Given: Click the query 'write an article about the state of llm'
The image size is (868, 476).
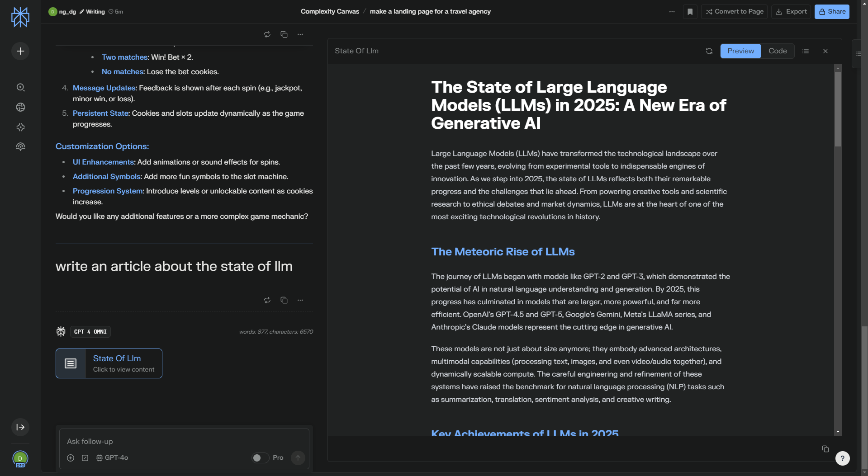Looking at the screenshot, I should point(174,266).
